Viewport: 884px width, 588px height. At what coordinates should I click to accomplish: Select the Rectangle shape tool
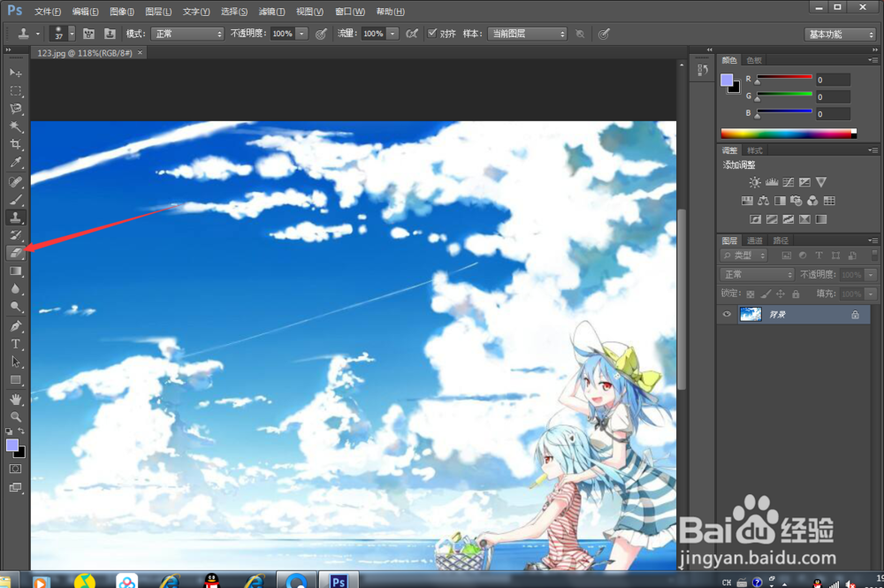click(x=16, y=380)
